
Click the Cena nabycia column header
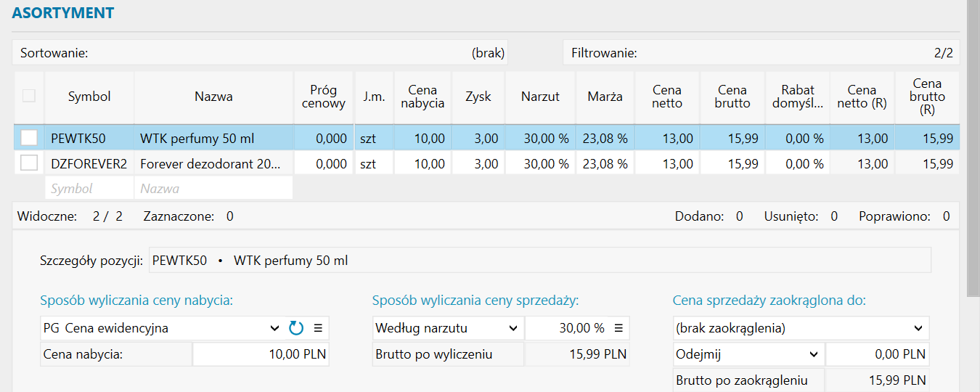point(422,97)
